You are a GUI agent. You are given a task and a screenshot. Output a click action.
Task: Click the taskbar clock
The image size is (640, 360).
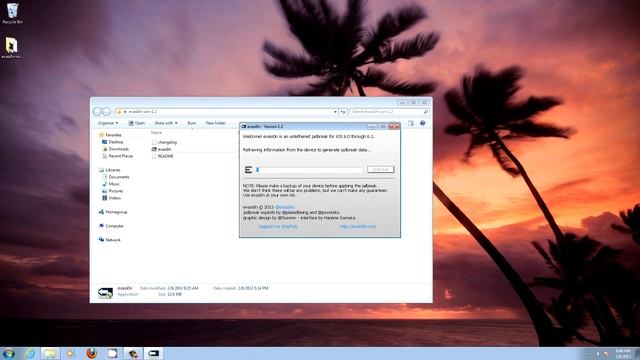[x=623, y=353]
